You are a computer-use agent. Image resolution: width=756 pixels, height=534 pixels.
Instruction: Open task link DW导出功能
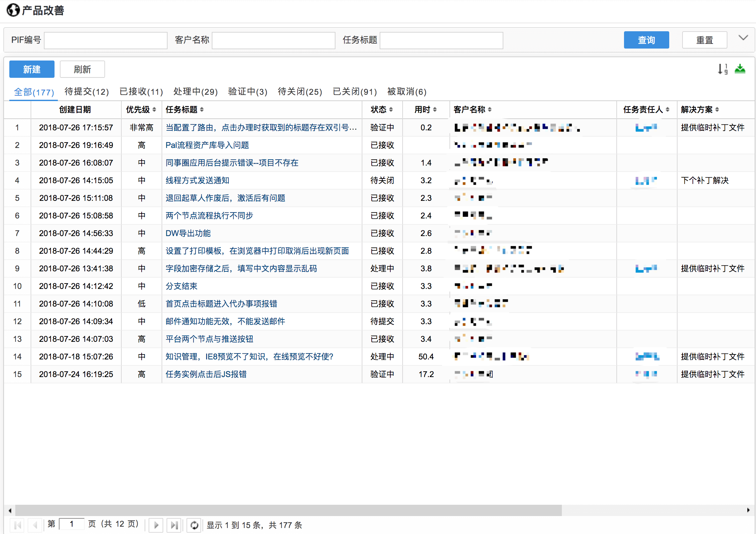click(188, 233)
